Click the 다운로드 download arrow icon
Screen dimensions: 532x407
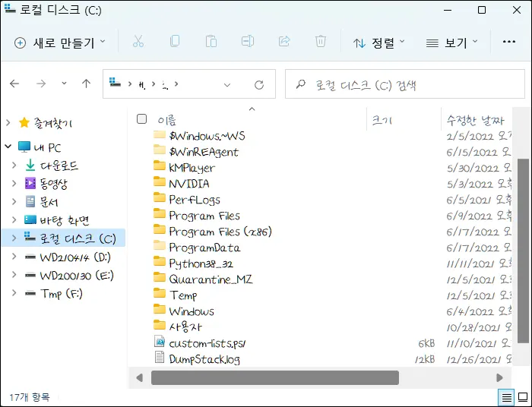tap(30, 165)
